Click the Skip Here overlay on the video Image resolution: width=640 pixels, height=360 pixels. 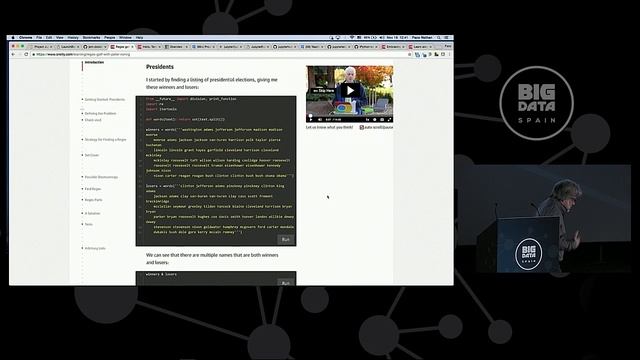pyautogui.click(x=323, y=91)
